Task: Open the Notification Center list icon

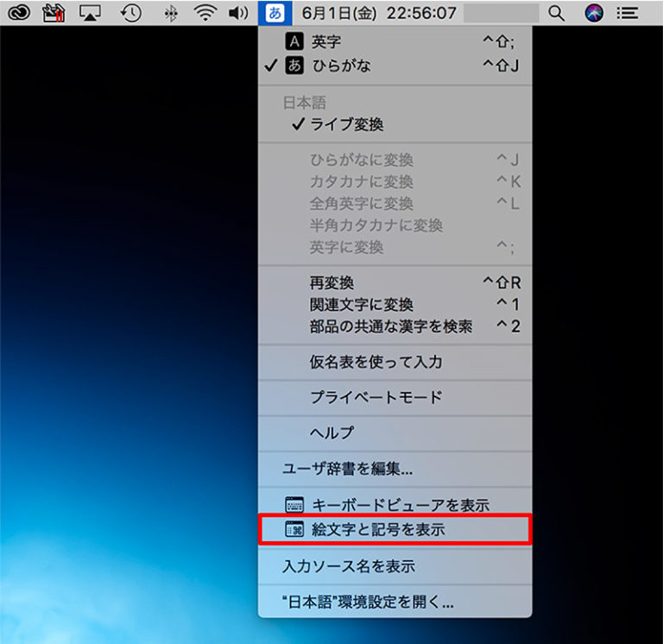Action: click(628, 13)
